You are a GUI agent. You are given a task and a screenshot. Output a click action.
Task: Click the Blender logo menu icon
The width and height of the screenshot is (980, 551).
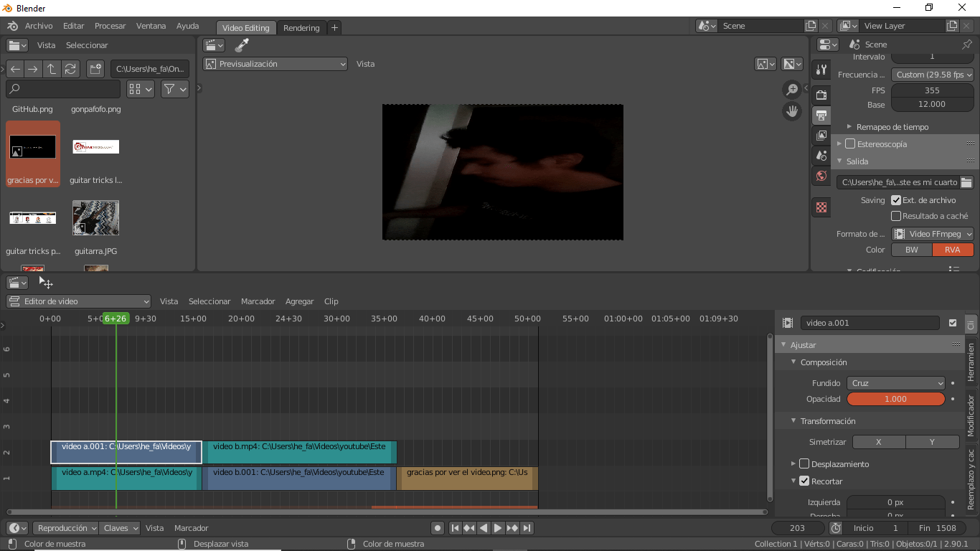(x=12, y=26)
